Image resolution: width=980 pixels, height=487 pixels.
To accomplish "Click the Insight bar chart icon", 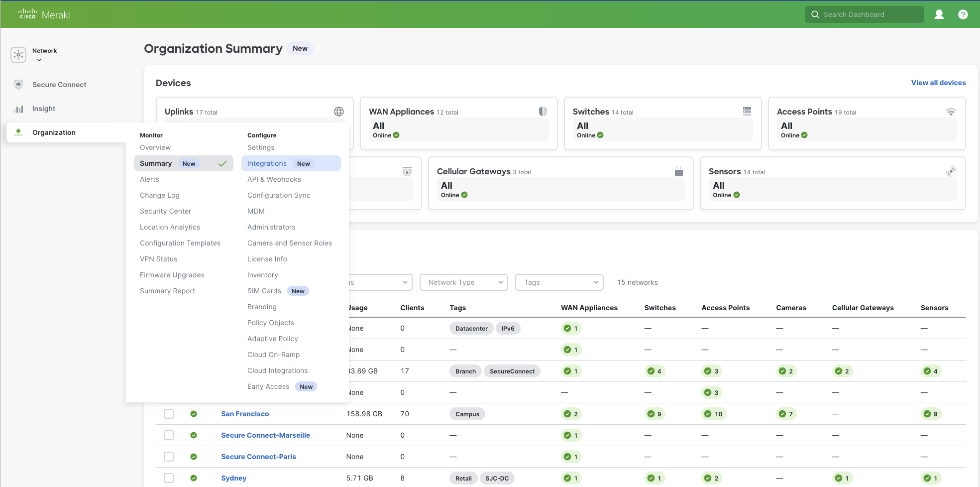I will coord(18,109).
